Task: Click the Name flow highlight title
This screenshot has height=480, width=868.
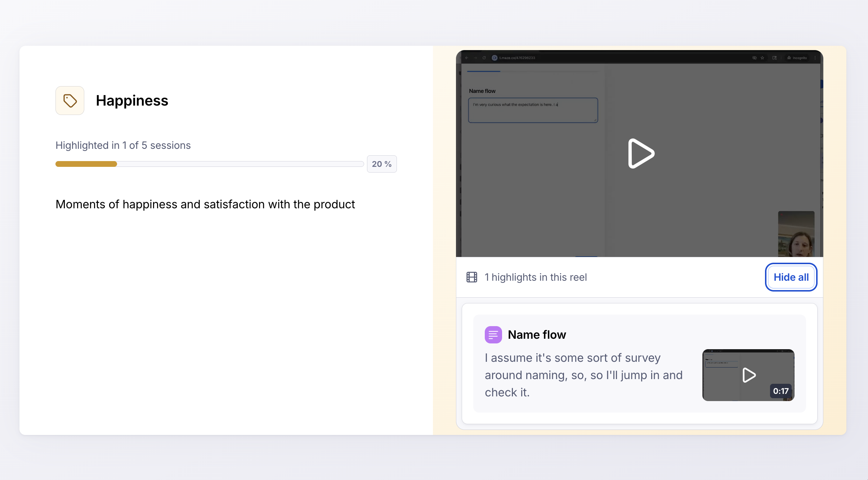Action: click(x=537, y=335)
